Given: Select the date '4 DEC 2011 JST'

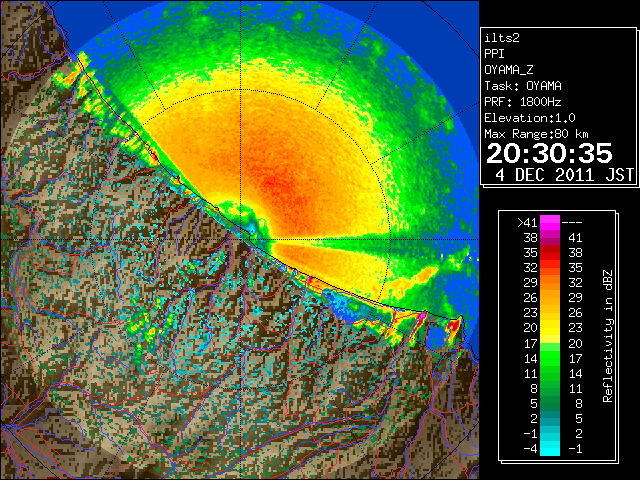Looking at the screenshot, I should (x=564, y=175).
